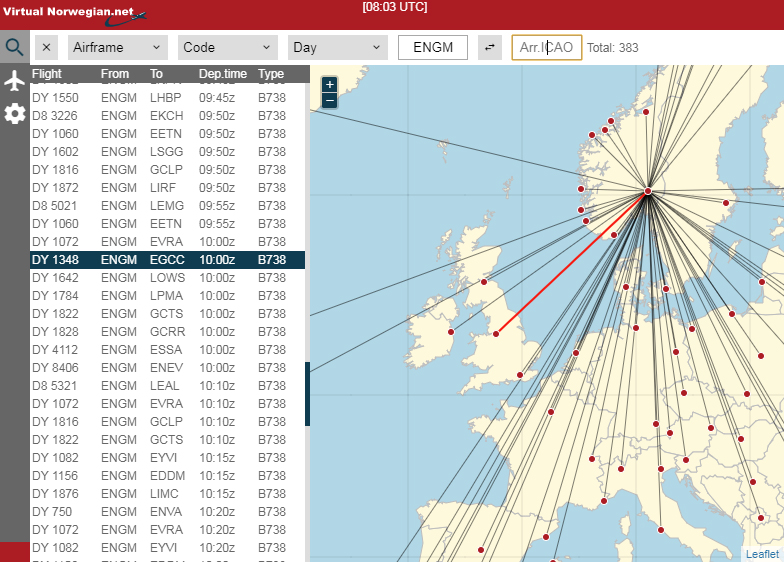This screenshot has width=784, height=562.
Task: Sort by the Dep.time column header
Action: tap(222, 74)
